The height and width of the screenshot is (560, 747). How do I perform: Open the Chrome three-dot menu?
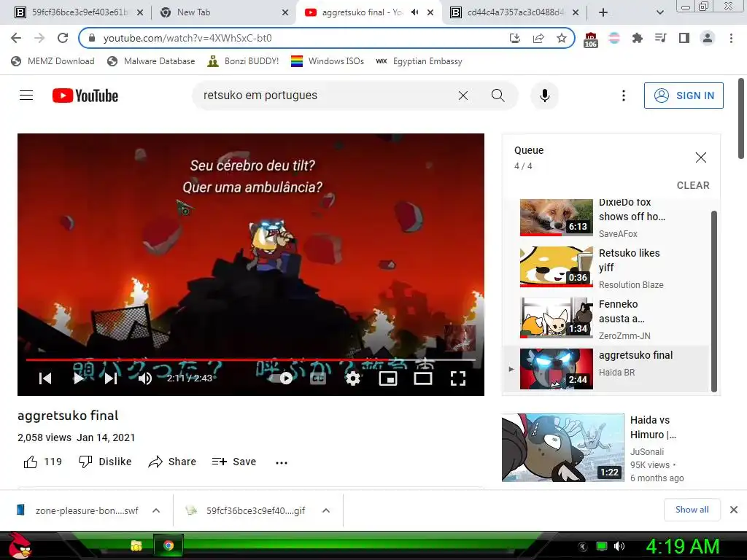(731, 38)
